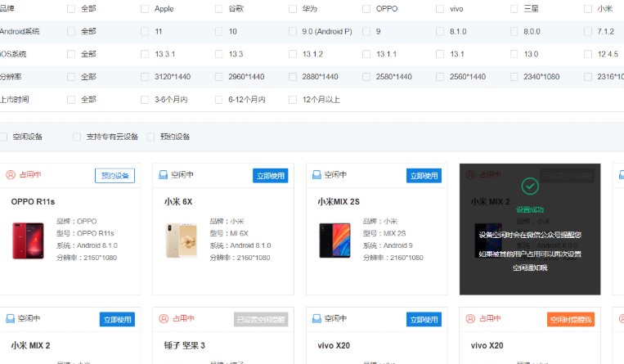Screen dimensions: 624x364
Task: Click 立即使用 on the idle vivo X20 card
Action: (424, 319)
